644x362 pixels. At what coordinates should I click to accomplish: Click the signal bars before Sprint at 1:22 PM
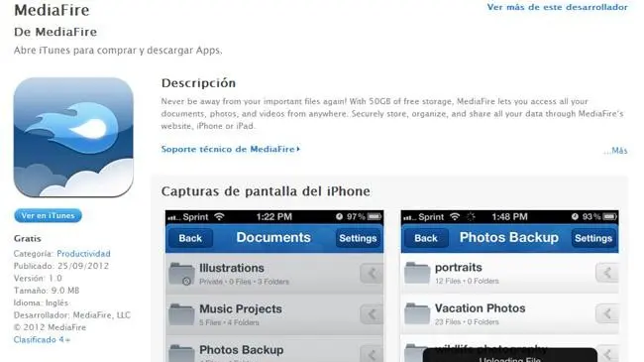click(x=174, y=217)
